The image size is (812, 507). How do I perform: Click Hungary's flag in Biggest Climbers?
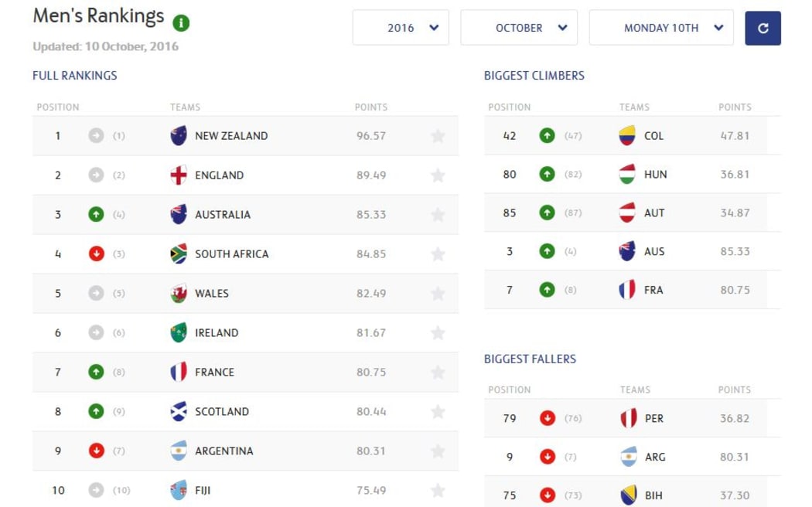627,175
